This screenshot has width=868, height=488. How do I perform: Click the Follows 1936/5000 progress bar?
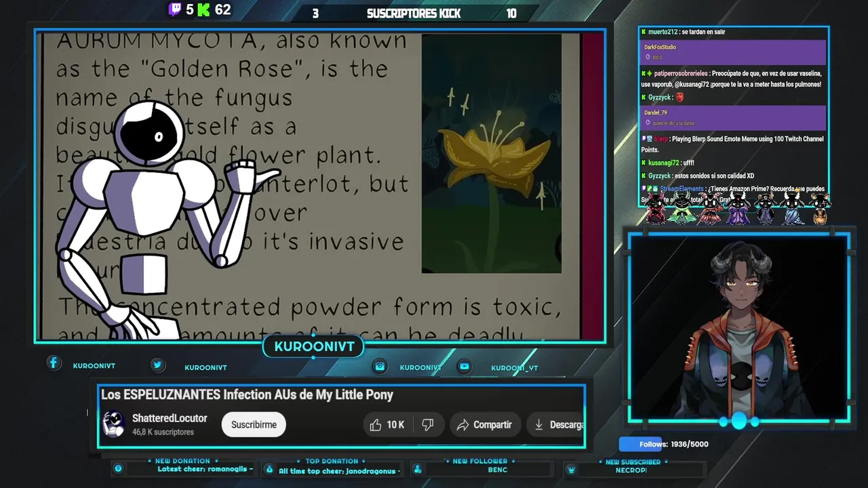click(x=665, y=444)
